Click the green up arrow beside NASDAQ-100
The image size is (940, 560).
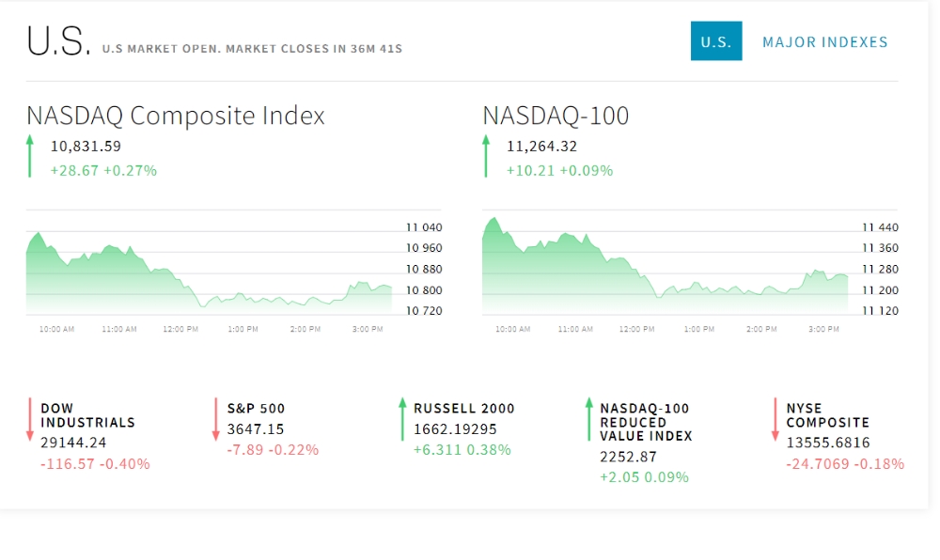point(486,156)
